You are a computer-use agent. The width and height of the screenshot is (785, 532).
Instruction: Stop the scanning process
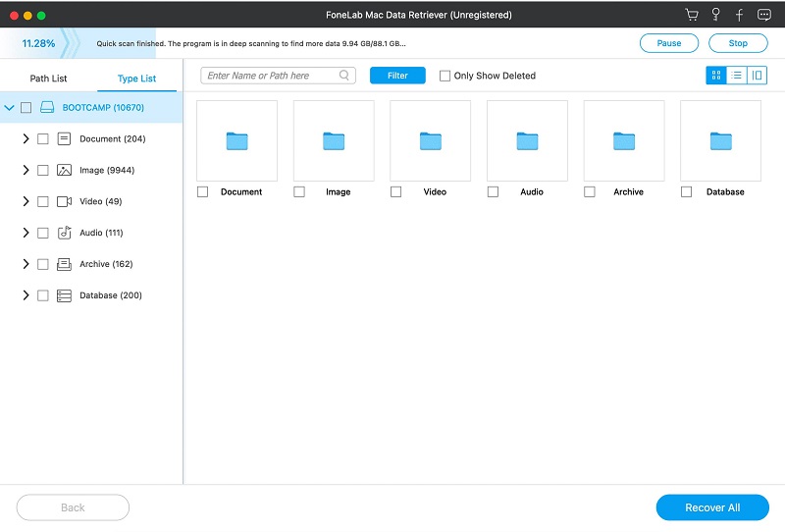coord(738,43)
